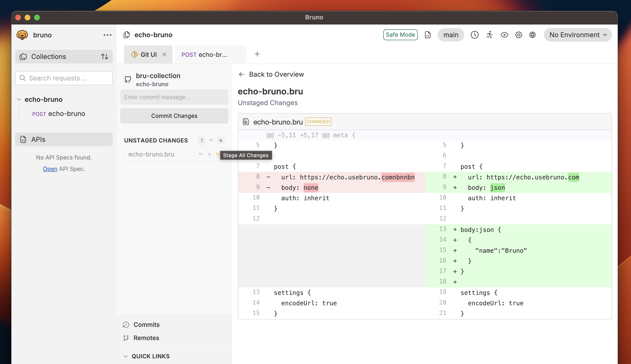Toggle Safe Mode badge
This screenshot has height=364, width=631.
[400, 35]
